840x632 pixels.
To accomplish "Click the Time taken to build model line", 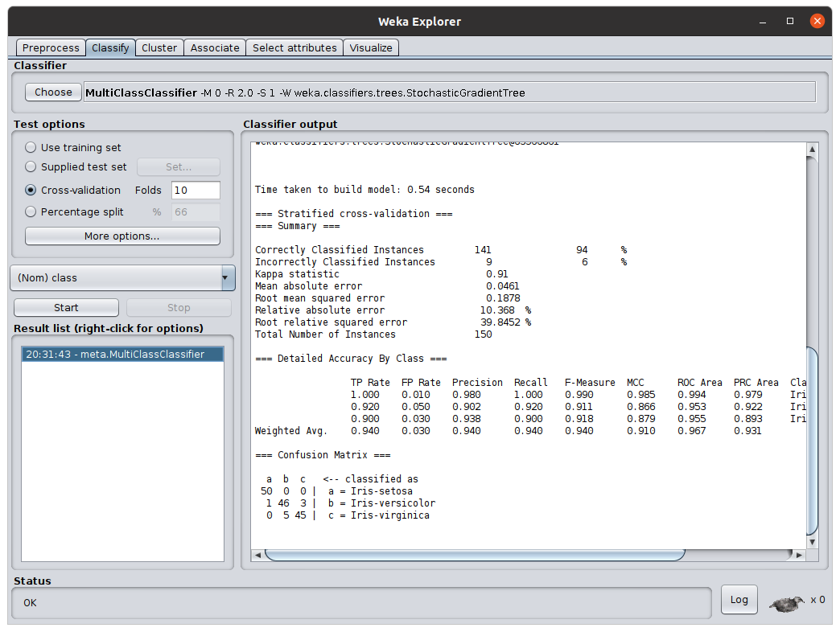I will tap(364, 190).
